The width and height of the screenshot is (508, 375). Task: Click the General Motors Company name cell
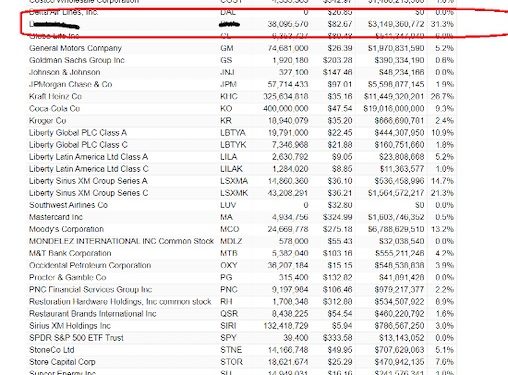coord(75,48)
